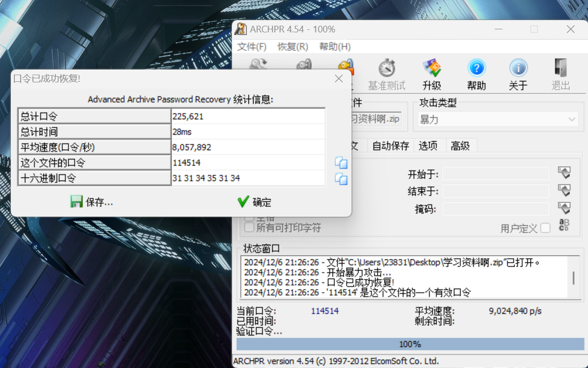
Task: Open the user-defined charset aBCD icon
Action: (564, 225)
